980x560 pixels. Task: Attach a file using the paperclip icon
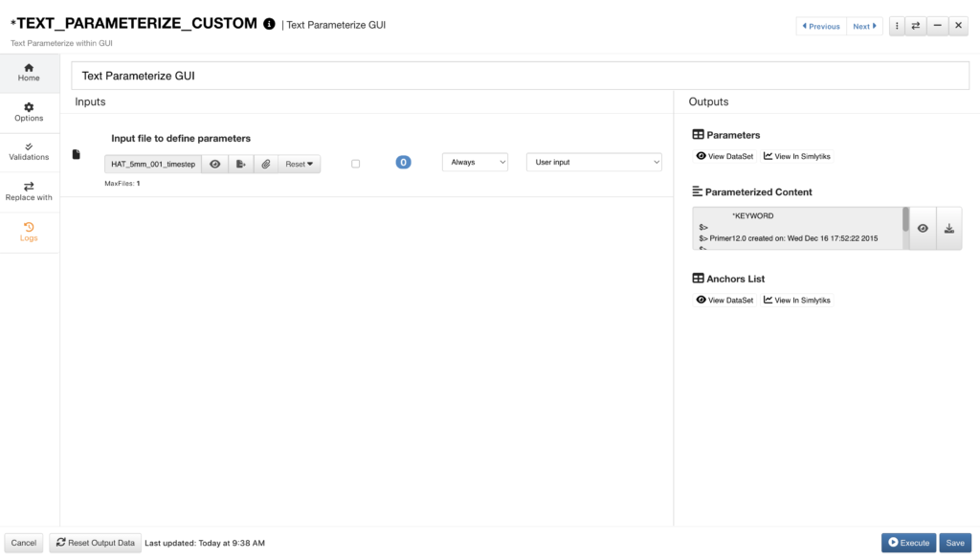click(265, 163)
